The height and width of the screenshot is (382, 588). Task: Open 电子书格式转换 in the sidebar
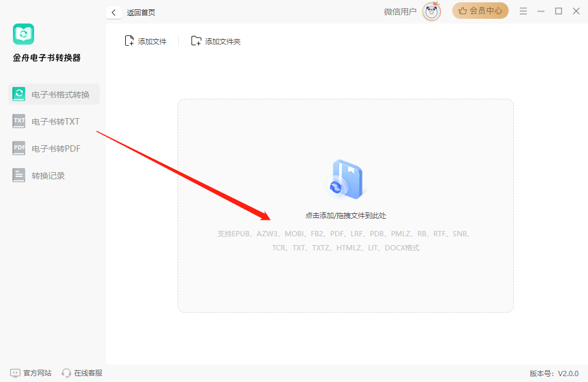tap(54, 94)
